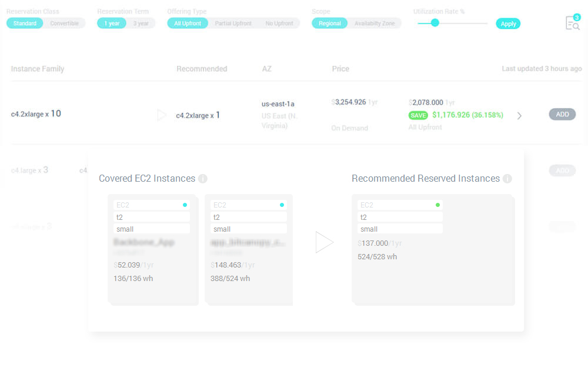The height and width of the screenshot is (371, 588).
Task: Click the Utilization Rate slider handle
Action: 435,23
